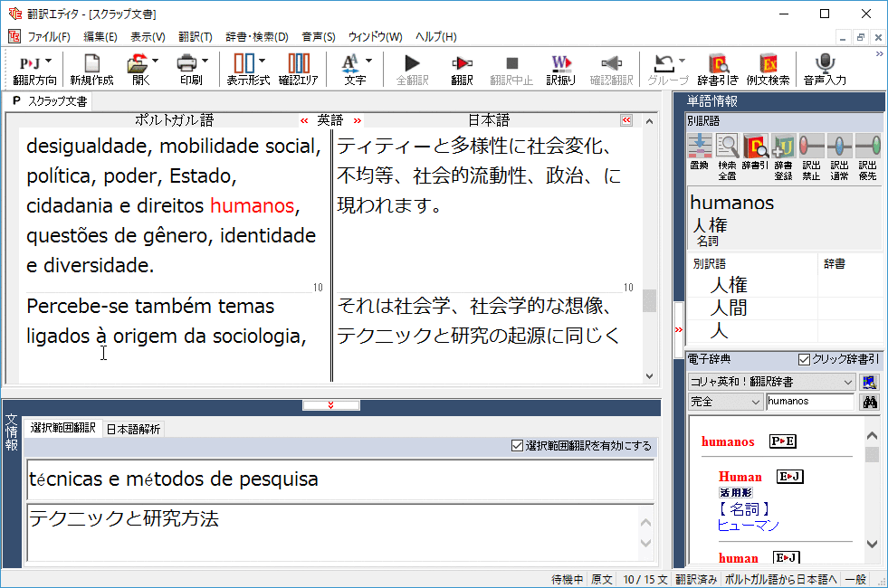Expand the 印刷 dropdown arrow
This screenshot has width=888, height=588.
pyautogui.click(x=205, y=61)
